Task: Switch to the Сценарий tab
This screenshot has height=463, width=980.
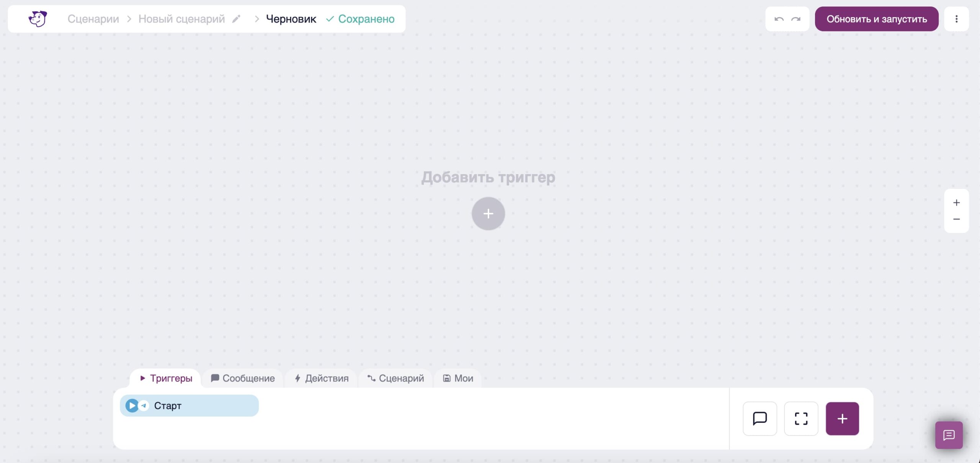Action: pyautogui.click(x=395, y=378)
